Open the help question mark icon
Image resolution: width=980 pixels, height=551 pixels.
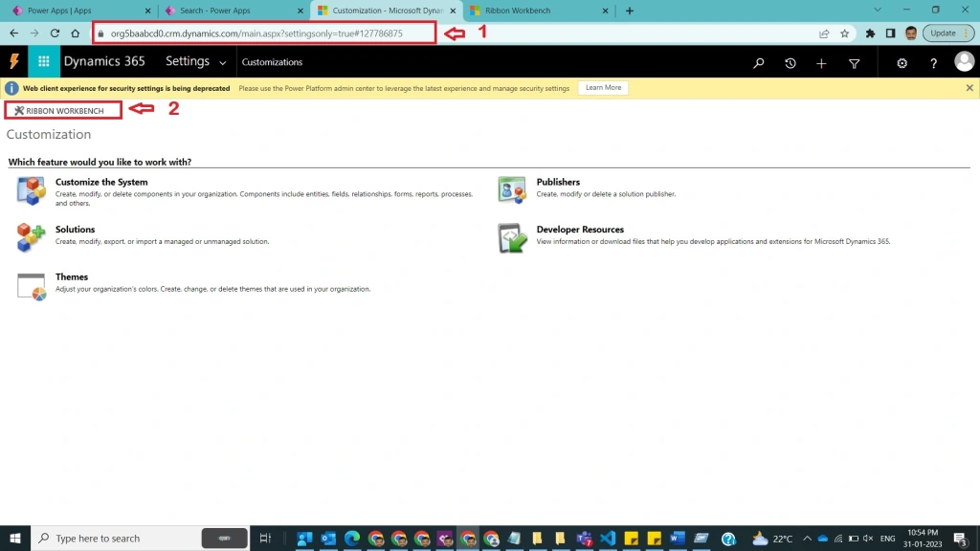(x=933, y=63)
